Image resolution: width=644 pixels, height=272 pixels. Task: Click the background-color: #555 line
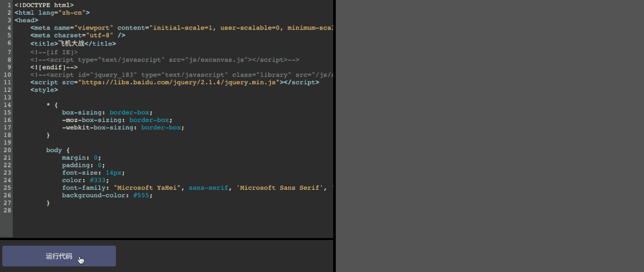(x=107, y=195)
